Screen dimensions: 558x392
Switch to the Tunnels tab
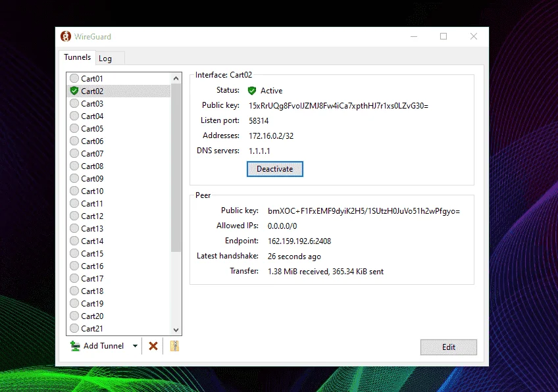point(77,57)
